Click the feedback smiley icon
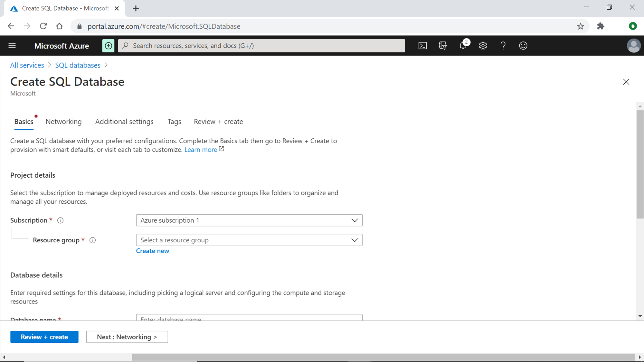This screenshot has height=362, width=644. pos(523,46)
